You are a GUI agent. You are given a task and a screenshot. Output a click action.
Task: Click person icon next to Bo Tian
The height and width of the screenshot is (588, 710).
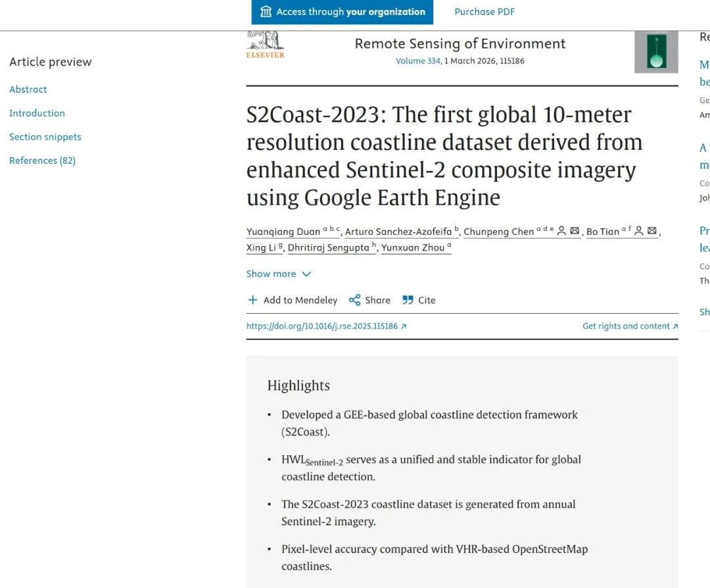tap(639, 231)
